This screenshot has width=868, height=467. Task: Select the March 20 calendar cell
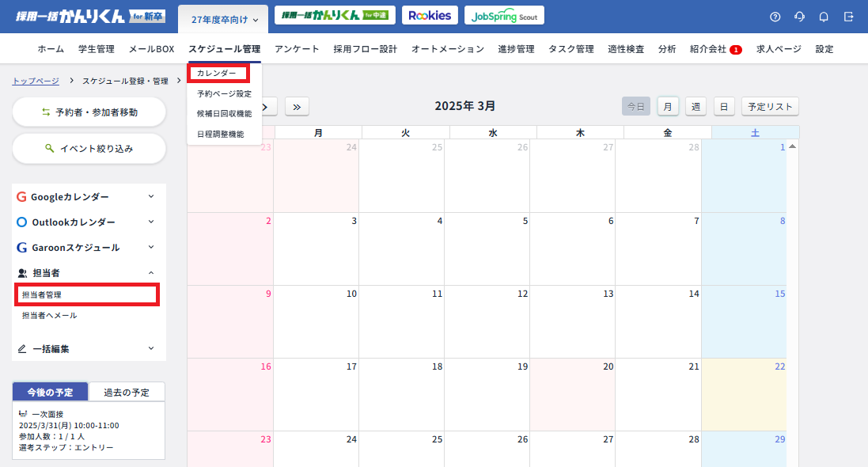click(x=572, y=394)
